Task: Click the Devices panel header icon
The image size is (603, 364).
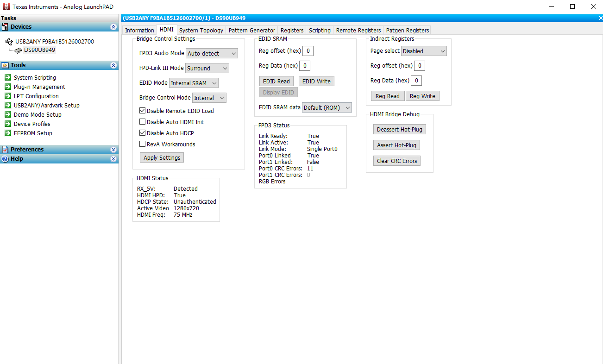Action: [5, 27]
